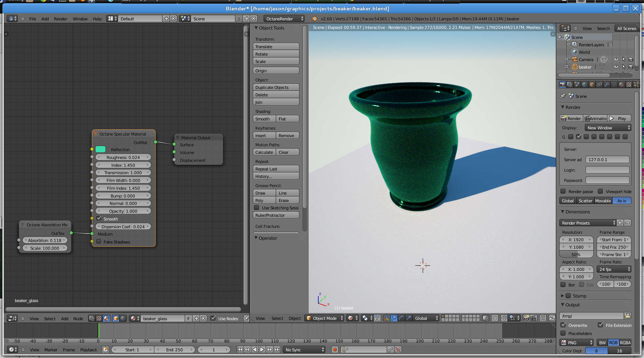This screenshot has height=358, width=644.
Task: Select the RGBA color mode button
Action: pyautogui.click(x=625, y=343)
